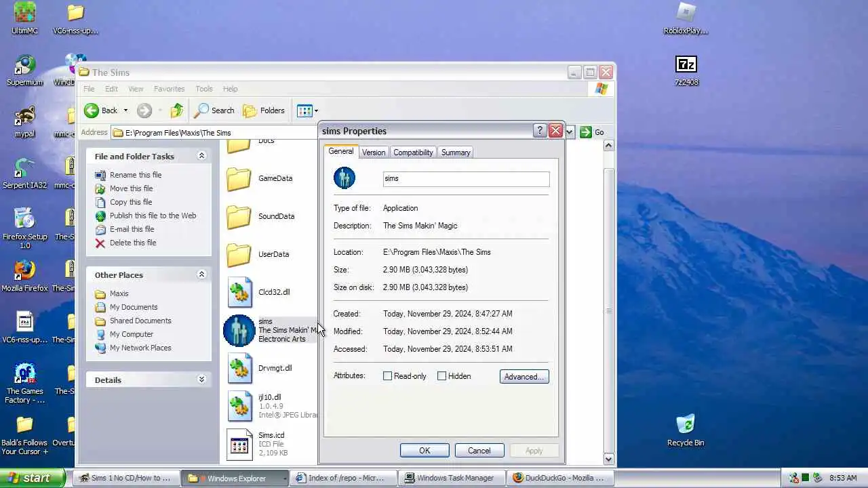Open the View menu

point(136,89)
